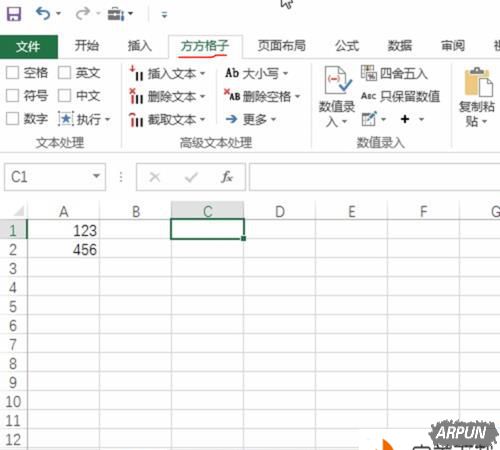This screenshot has width=500, height=450.
Task: Tick the 符号 checkbox
Action: [x=12, y=96]
